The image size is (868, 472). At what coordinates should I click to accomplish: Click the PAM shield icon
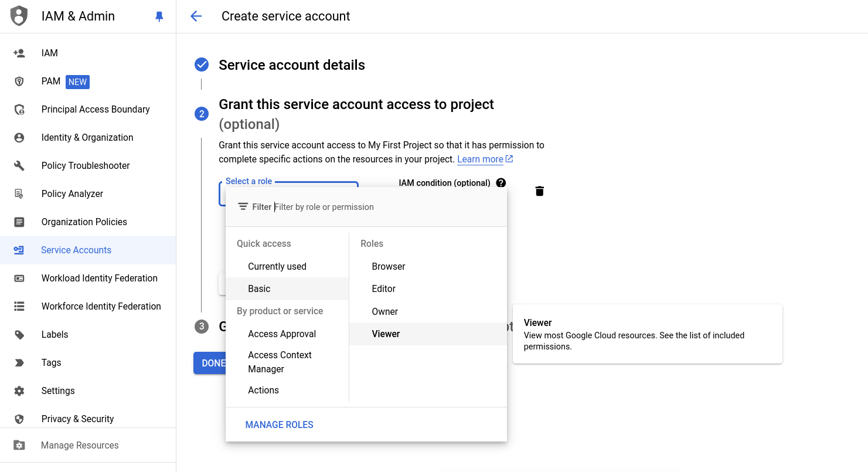[19, 82]
